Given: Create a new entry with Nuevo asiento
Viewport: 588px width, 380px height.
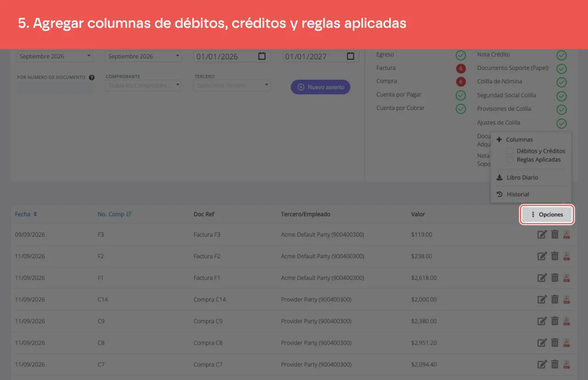Looking at the screenshot, I should 321,87.
